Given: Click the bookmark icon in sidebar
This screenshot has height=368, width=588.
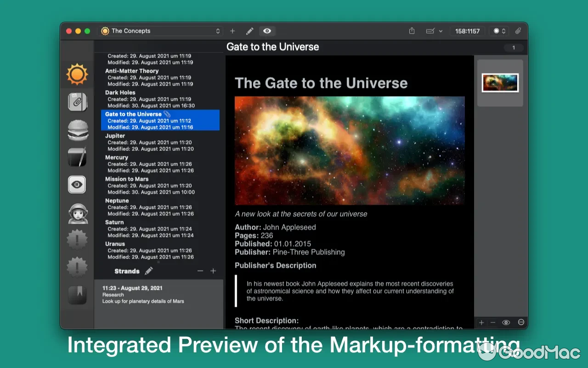Looking at the screenshot, I should pos(77,295).
